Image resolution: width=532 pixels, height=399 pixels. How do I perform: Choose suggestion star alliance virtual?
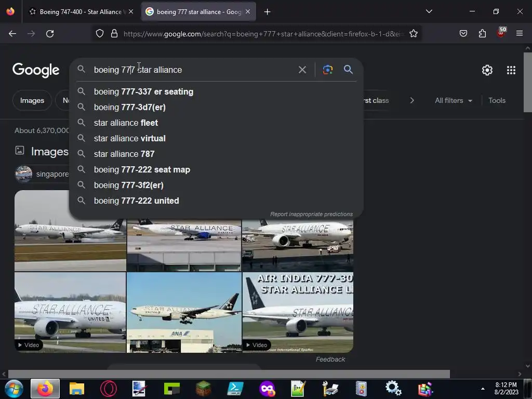click(x=216, y=138)
